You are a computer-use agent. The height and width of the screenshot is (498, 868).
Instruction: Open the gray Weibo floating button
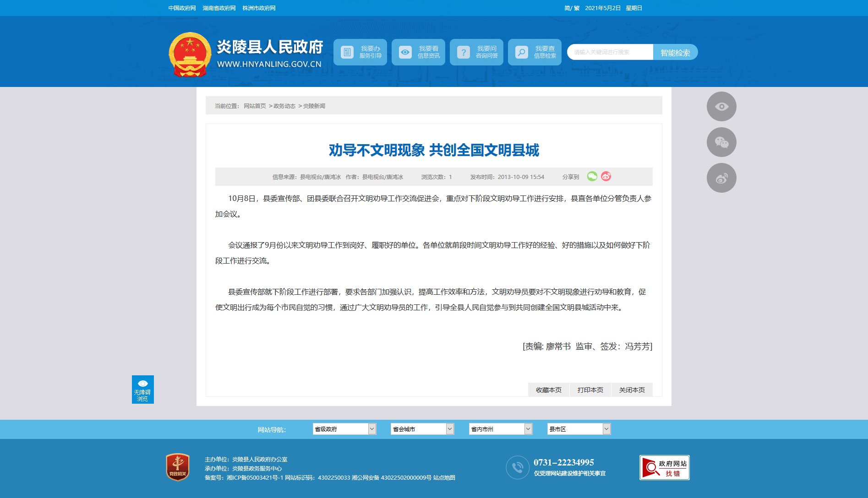coord(721,178)
